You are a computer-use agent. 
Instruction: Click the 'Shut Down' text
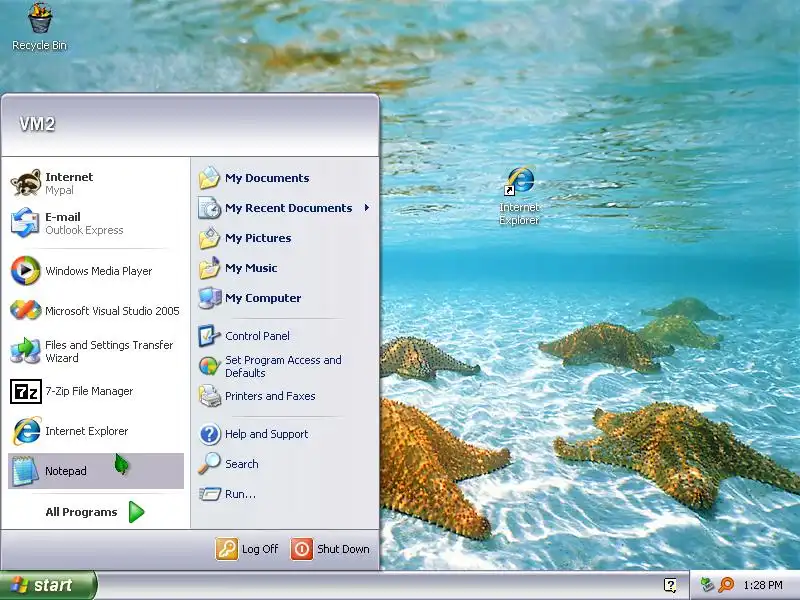[x=343, y=549]
